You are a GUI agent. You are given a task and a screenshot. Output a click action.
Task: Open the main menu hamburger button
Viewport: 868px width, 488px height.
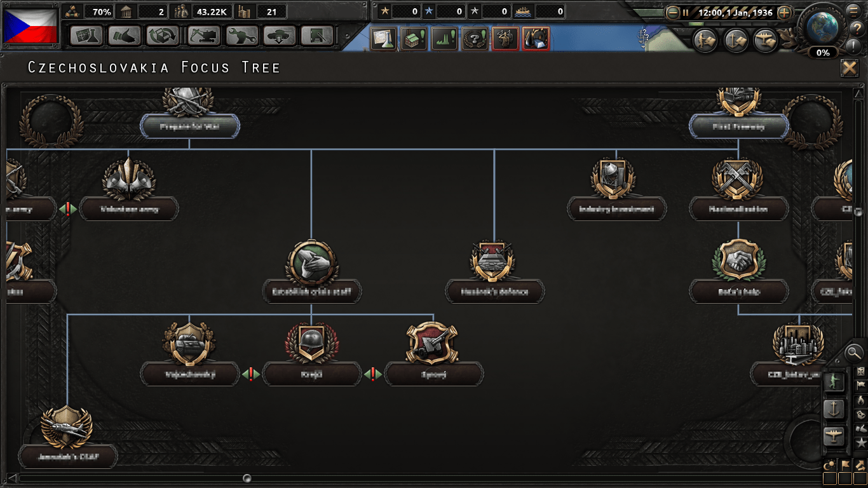pyautogui.click(x=854, y=10)
